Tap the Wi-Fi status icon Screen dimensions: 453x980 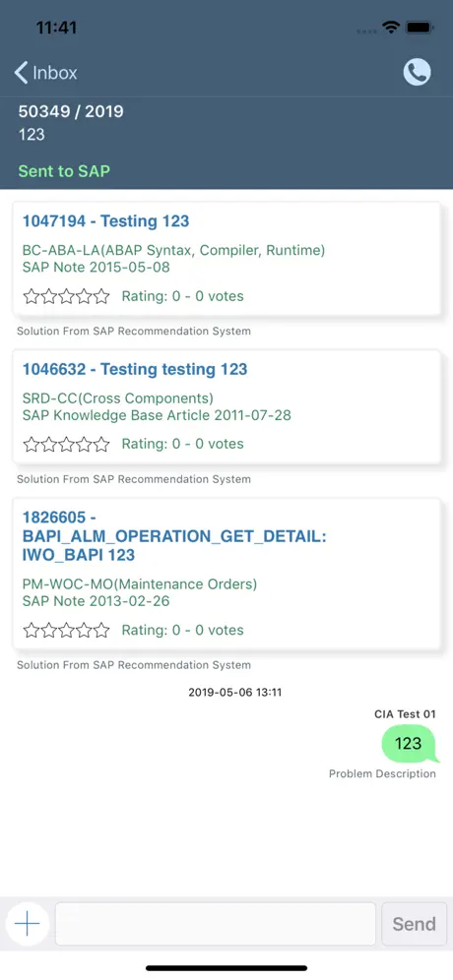tap(392, 28)
